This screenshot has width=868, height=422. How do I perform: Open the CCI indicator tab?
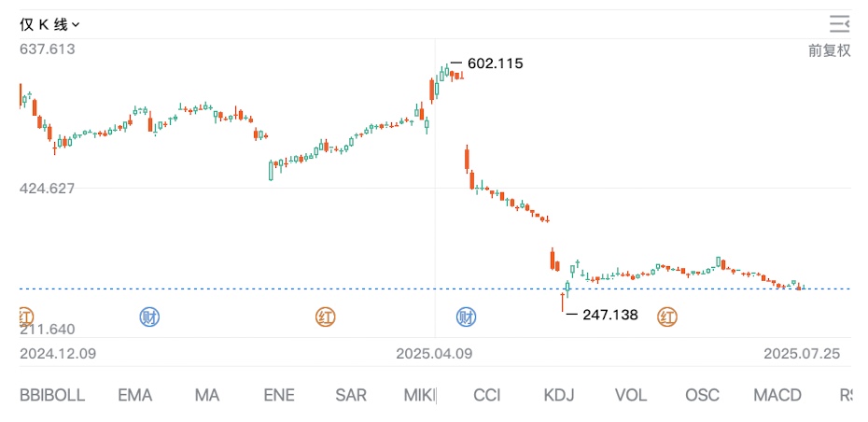[486, 395]
